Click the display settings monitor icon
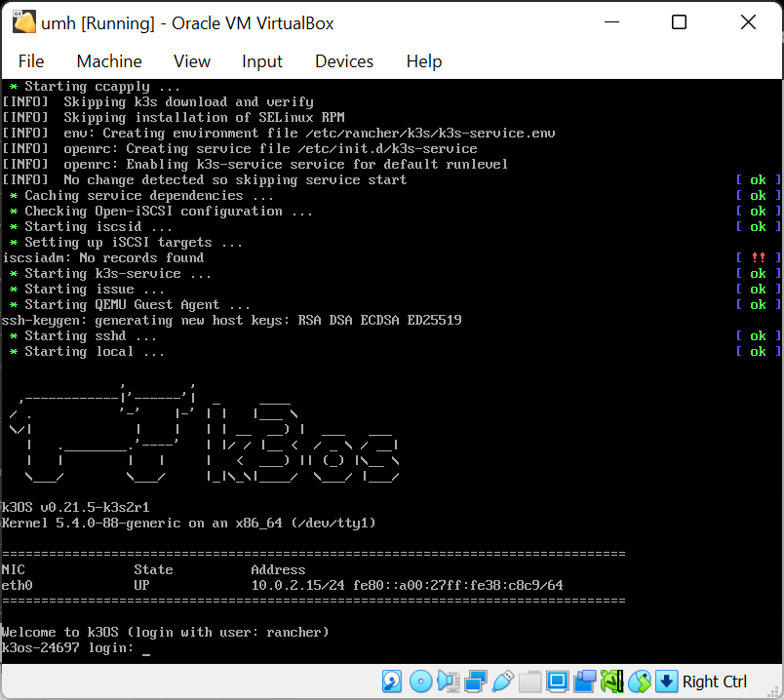Screen dimensions: 784x700 [558, 681]
